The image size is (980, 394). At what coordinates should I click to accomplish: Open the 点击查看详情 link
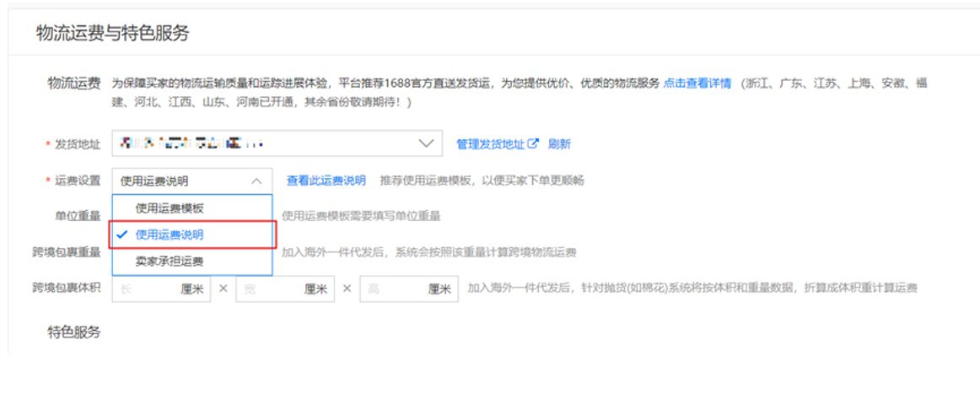697,83
